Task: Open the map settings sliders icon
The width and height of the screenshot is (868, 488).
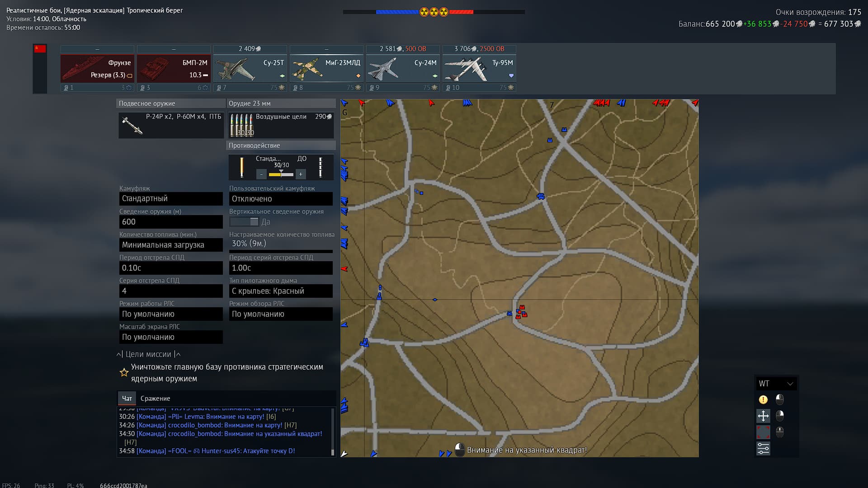Action: point(763,448)
